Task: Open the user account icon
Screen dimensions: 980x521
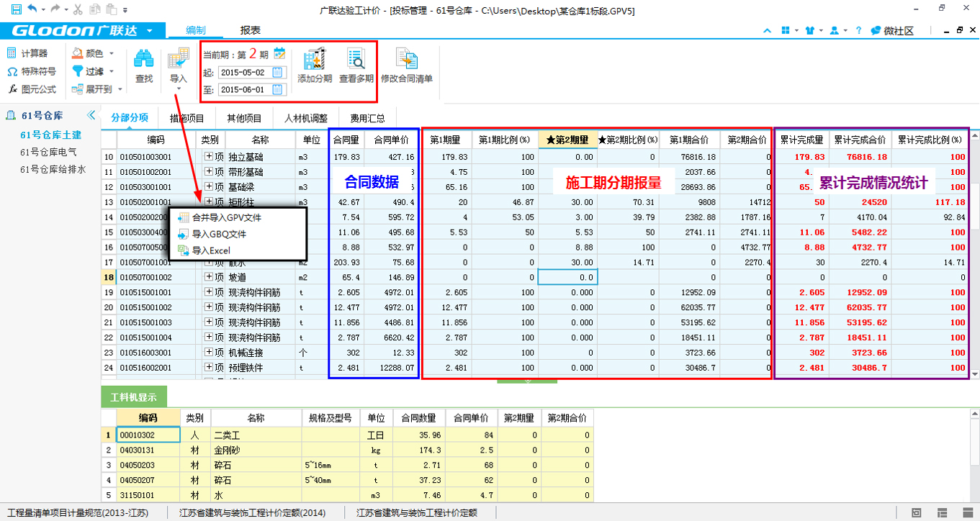Action: click(834, 31)
